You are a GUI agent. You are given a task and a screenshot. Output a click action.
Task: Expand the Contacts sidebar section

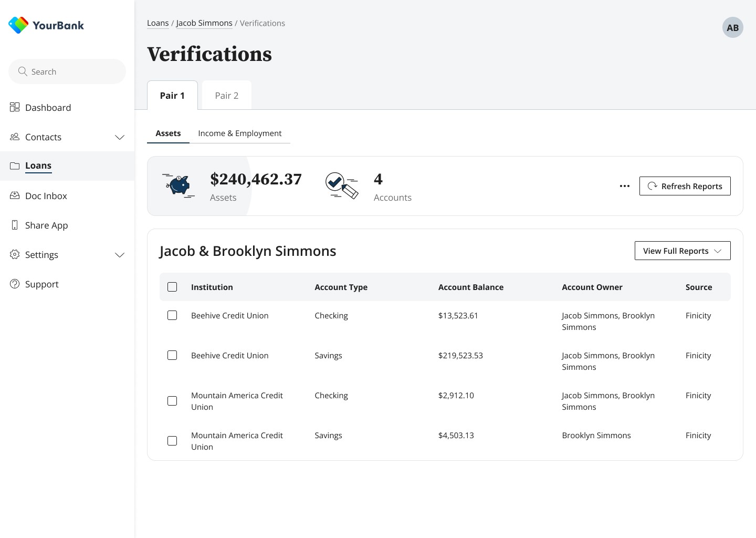120,137
